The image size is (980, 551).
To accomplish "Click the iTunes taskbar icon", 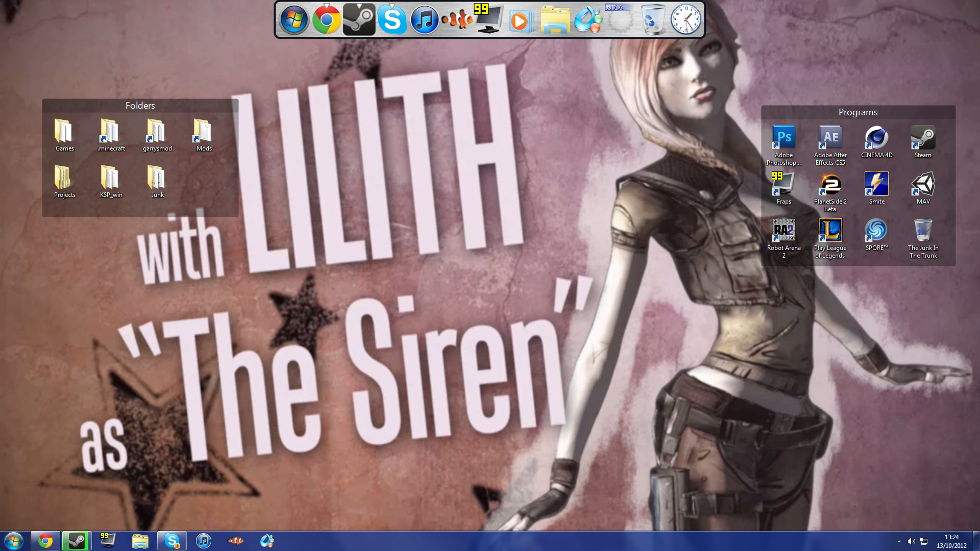I will (x=204, y=541).
